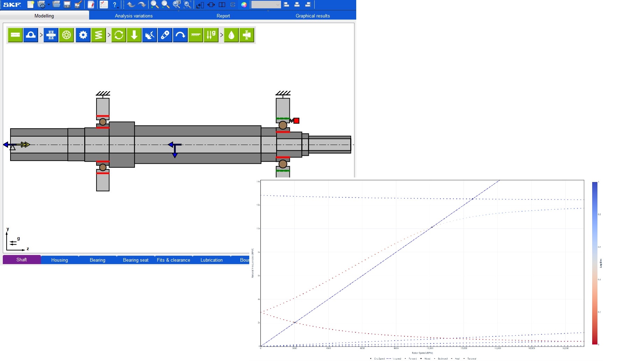Toggle Forward series in chart legend
Viewport: 617px width, 364px height.
click(x=412, y=358)
